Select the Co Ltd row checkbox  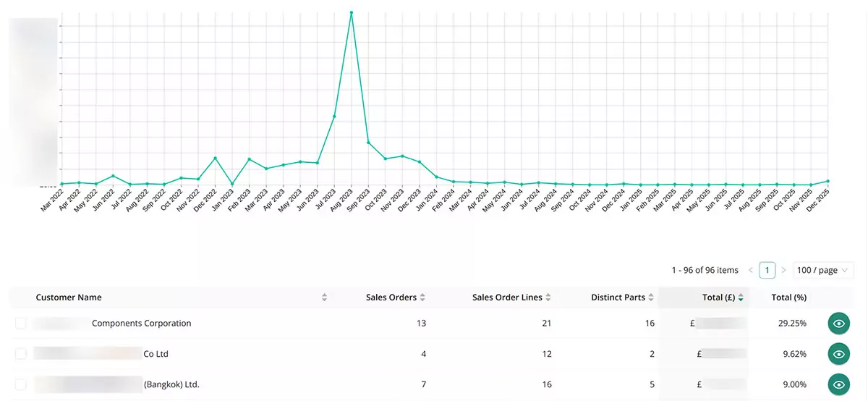point(21,354)
